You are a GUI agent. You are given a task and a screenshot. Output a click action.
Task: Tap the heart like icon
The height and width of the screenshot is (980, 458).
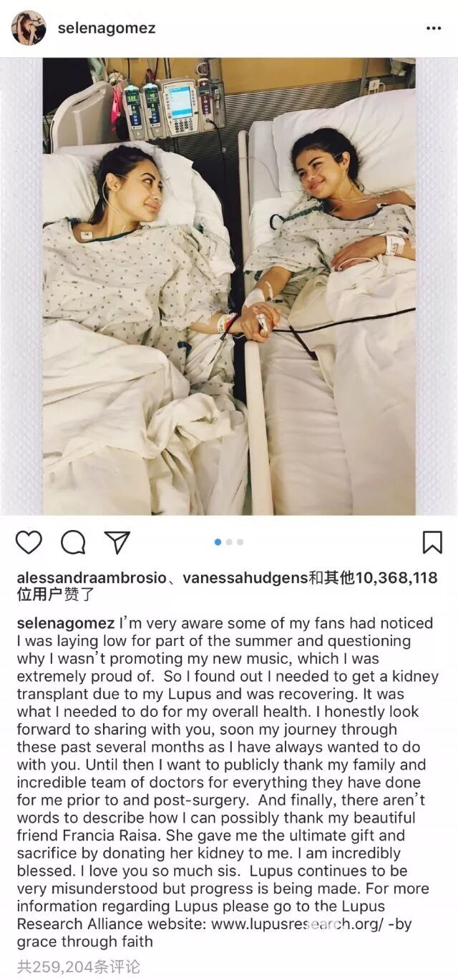tap(29, 542)
